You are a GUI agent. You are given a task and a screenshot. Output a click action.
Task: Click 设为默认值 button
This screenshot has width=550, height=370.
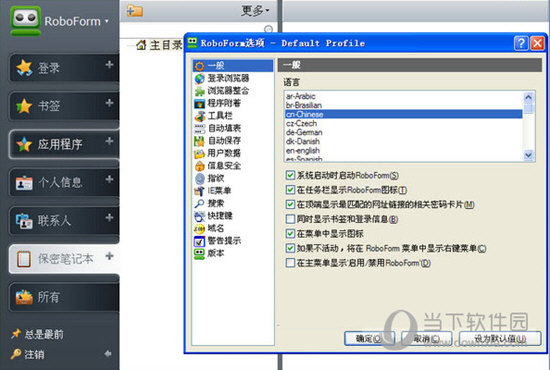[500, 338]
